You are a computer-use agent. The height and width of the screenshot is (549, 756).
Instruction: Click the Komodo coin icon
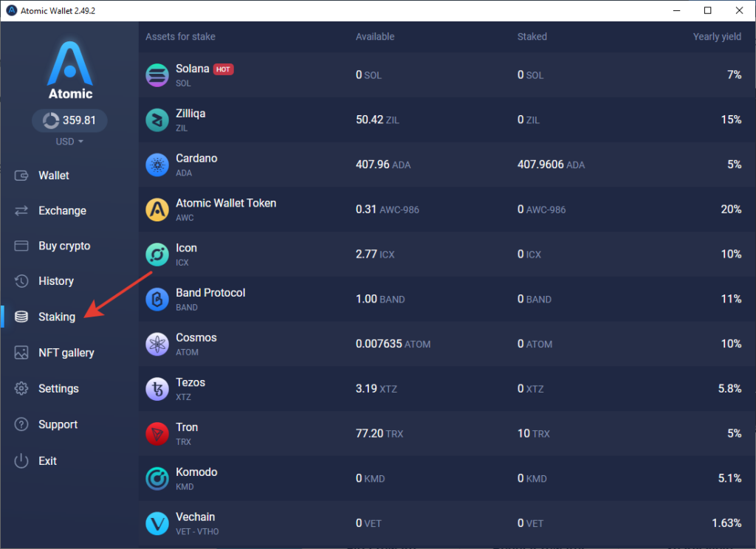[x=157, y=479]
